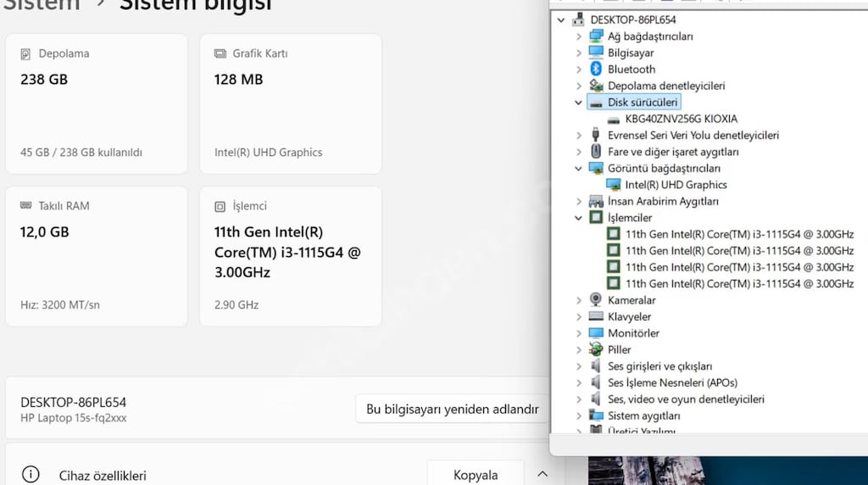
Task: Open the Grafik Kartı 128 MB card
Action: tap(291, 103)
